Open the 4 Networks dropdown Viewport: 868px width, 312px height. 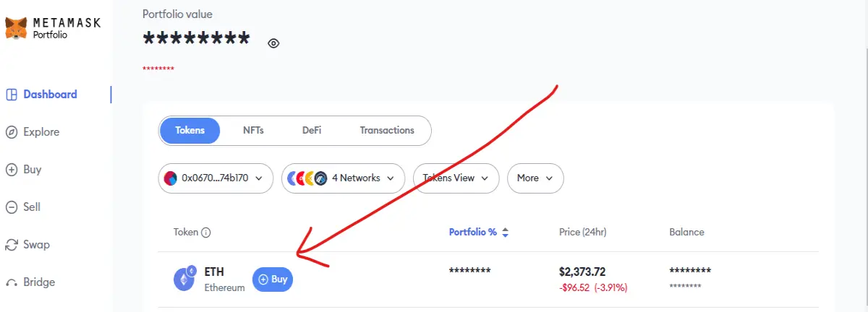pos(344,178)
